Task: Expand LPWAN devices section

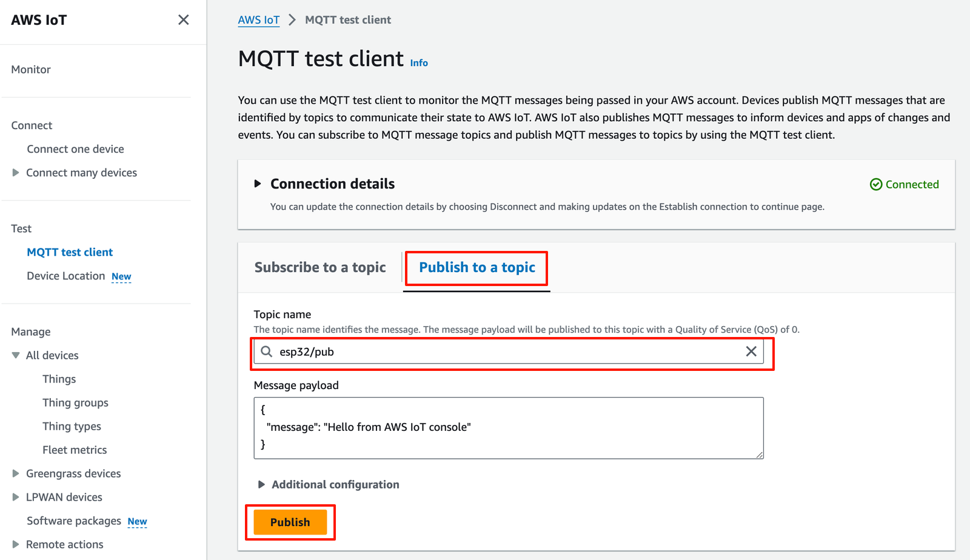Action: click(16, 497)
